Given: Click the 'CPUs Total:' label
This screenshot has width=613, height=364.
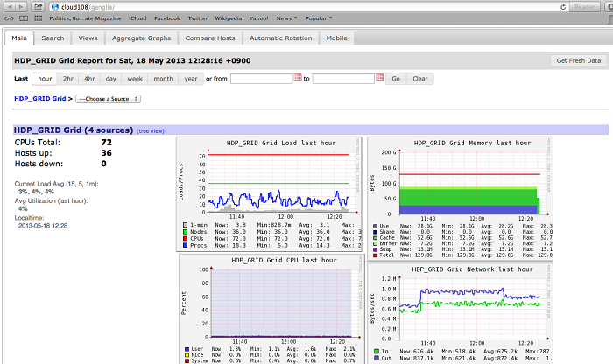Looking at the screenshot, I should pos(38,142).
